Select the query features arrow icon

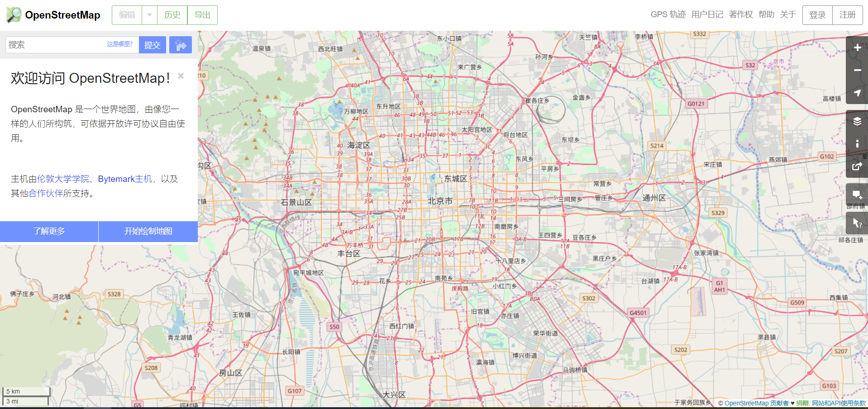coord(857,223)
